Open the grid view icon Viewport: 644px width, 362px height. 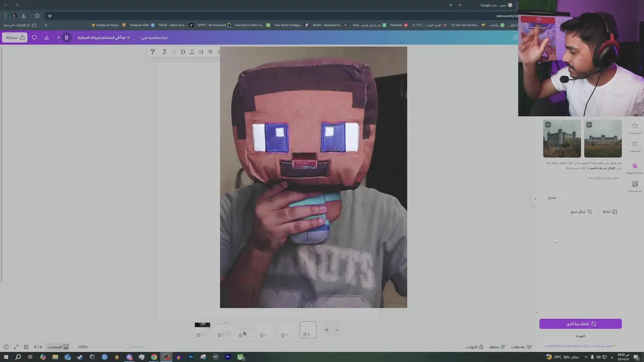[x=26, y=347]
